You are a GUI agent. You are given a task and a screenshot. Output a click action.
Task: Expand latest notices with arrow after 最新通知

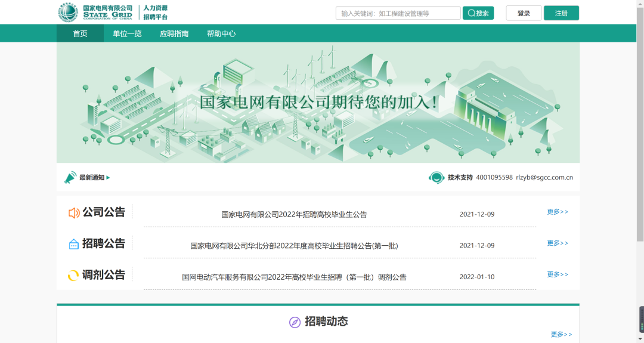(x=108, y=177)
